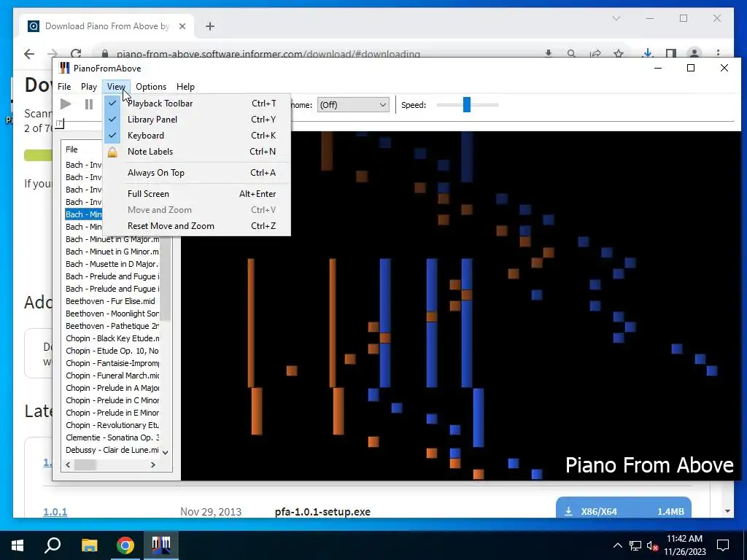Viewport: 747px width, 560px height.
Task: Show hidden tray icons
Action: (x=617, y=545)
